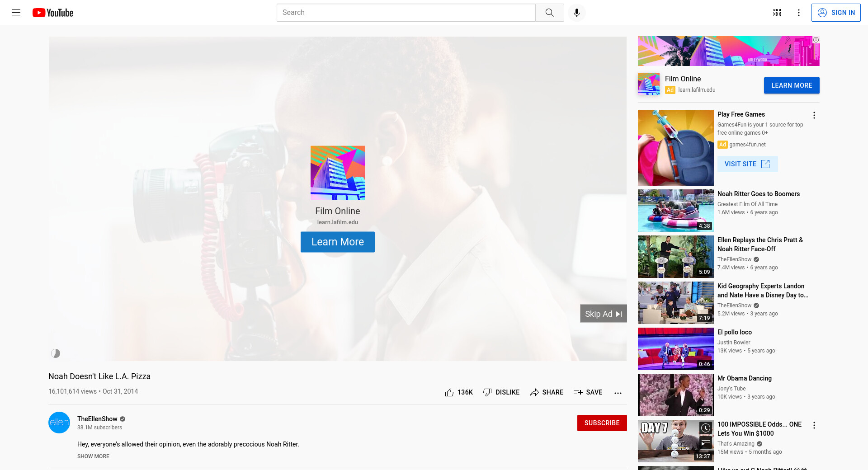Click Kid Geography Experts thumbnail

click(x=675, y=303)
